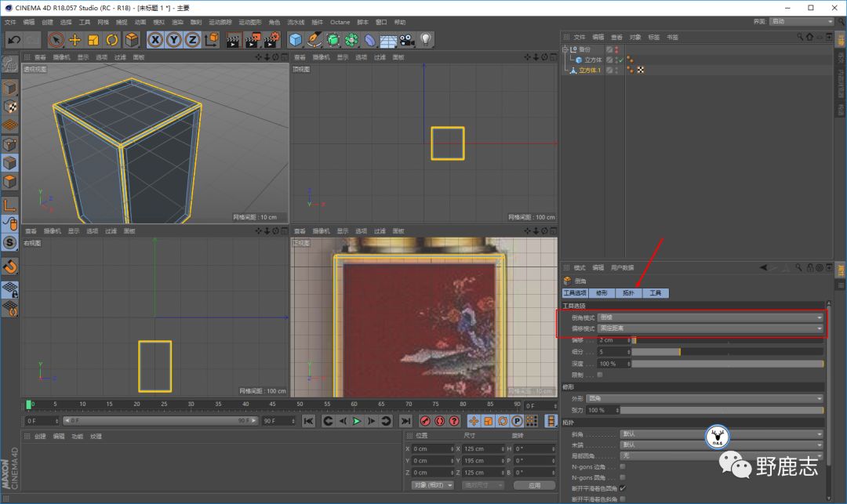The width and height of the screenshot is (847, 504).
Task: Click the camera object icon
Action: 407,39
